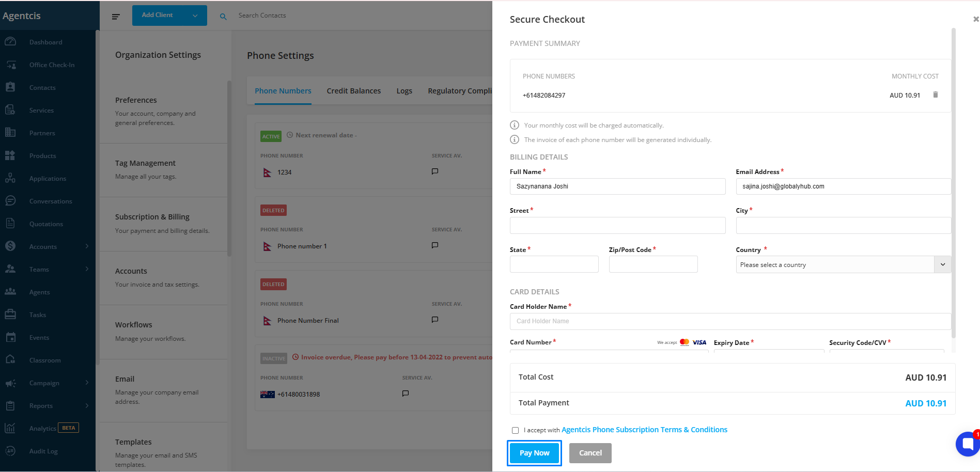Open Classroom sidebar icon
Viewport: 980px width, 472px height.
10,360
